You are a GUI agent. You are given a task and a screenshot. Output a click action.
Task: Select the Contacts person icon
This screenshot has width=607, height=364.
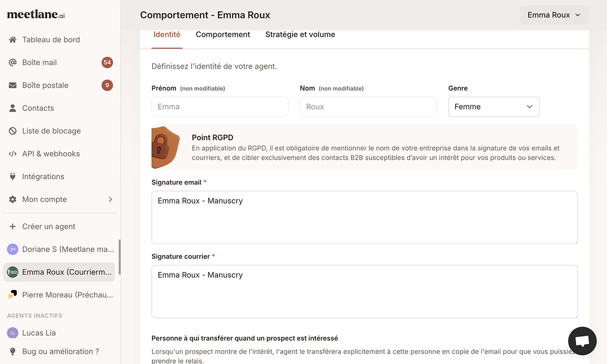pyautogui.click(x=13, y=108)
